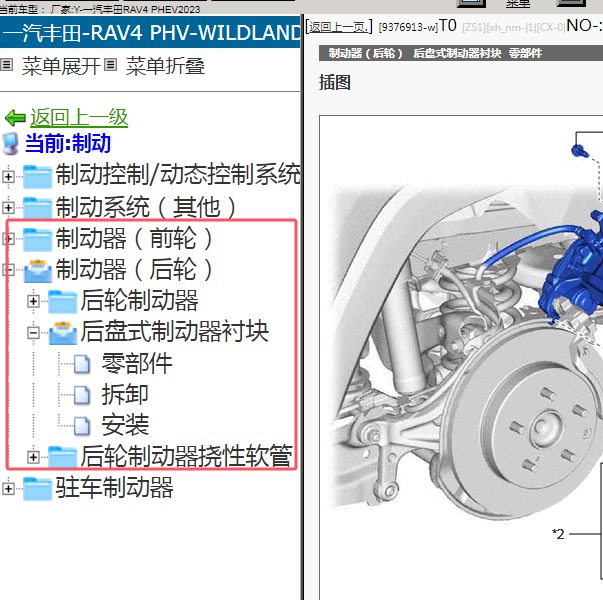This screenshot has width=603, height=600.
Task: Select 制动器（前轮）folder label
Action: click(134, 238)
